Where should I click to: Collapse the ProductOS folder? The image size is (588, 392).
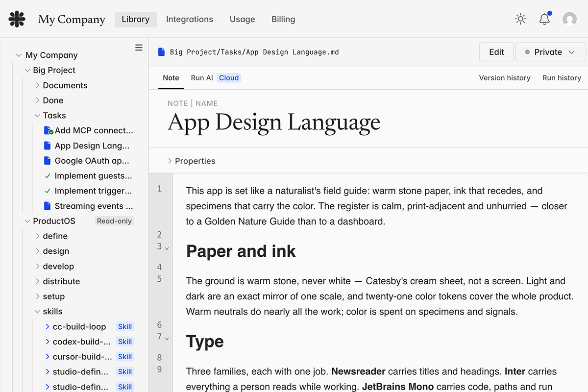27,221
